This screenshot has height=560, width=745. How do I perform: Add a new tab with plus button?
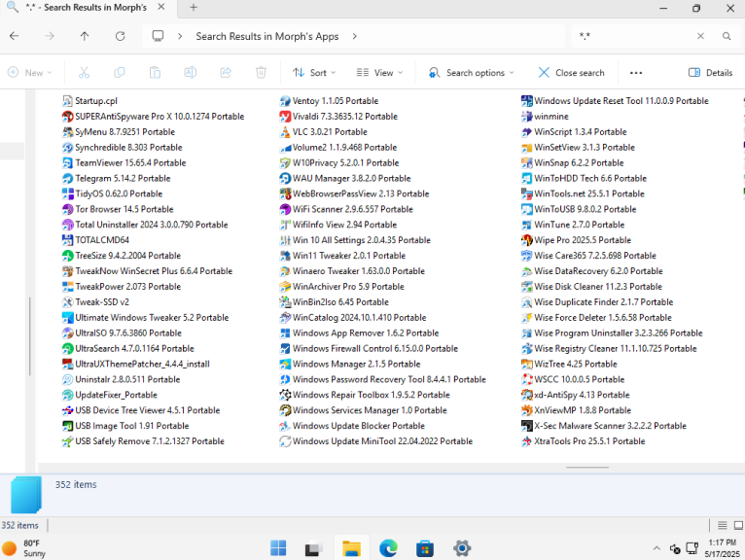click(194, 8)
